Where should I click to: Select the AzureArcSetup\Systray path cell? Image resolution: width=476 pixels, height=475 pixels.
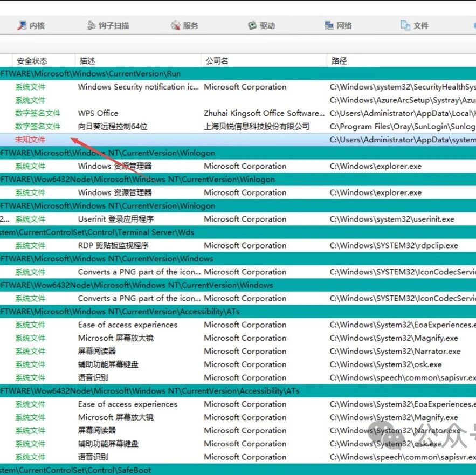point(403,100)
